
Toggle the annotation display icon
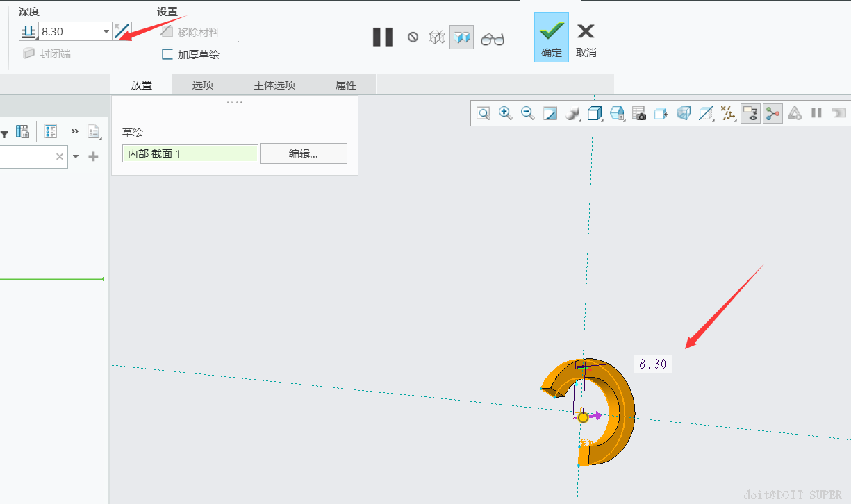[x=750, y=113]
